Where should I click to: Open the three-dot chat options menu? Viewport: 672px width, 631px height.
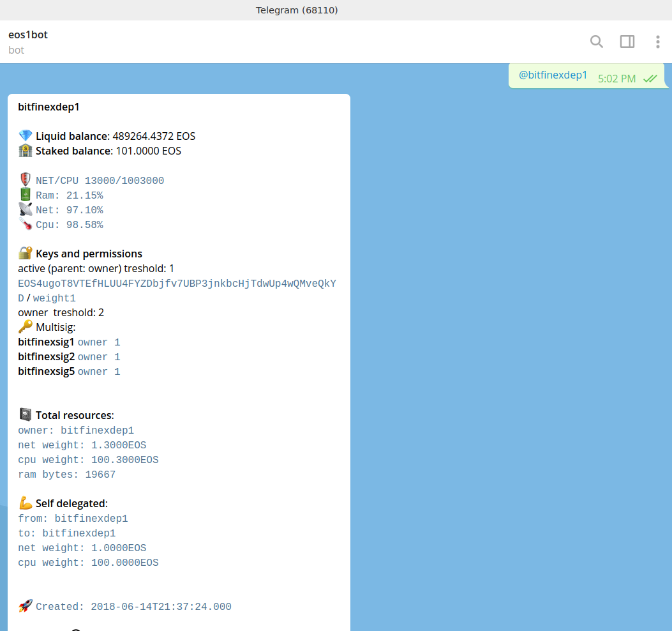tap(657, 42)
